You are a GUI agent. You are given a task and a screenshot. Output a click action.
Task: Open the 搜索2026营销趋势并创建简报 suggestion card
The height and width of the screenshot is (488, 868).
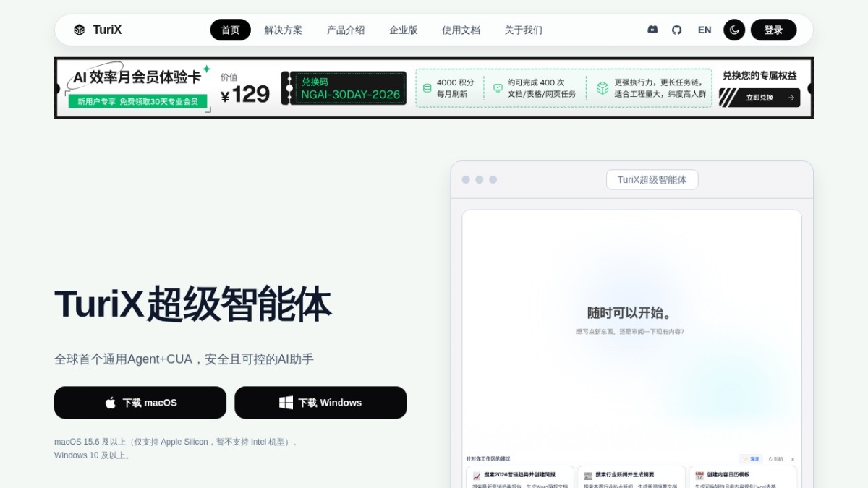520,477
